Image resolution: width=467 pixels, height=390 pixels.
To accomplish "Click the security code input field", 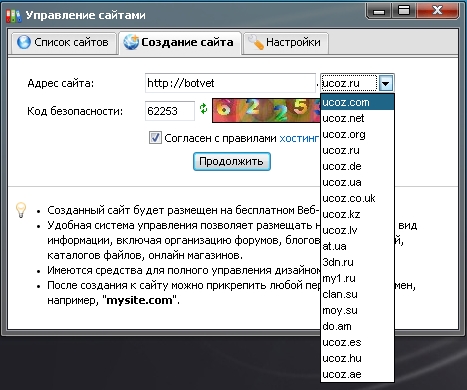I will point(170,111).
